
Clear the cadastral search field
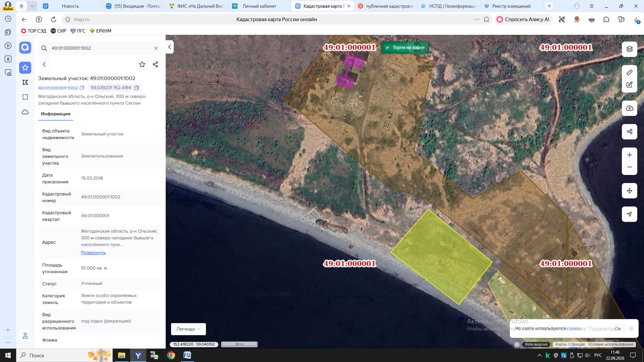pos(156,48)
